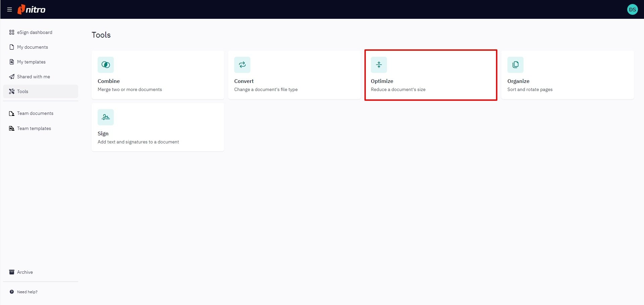Go to My documents
Image resolution: width=644 pixels, height=305 pixels.
(x=32, y=47)
